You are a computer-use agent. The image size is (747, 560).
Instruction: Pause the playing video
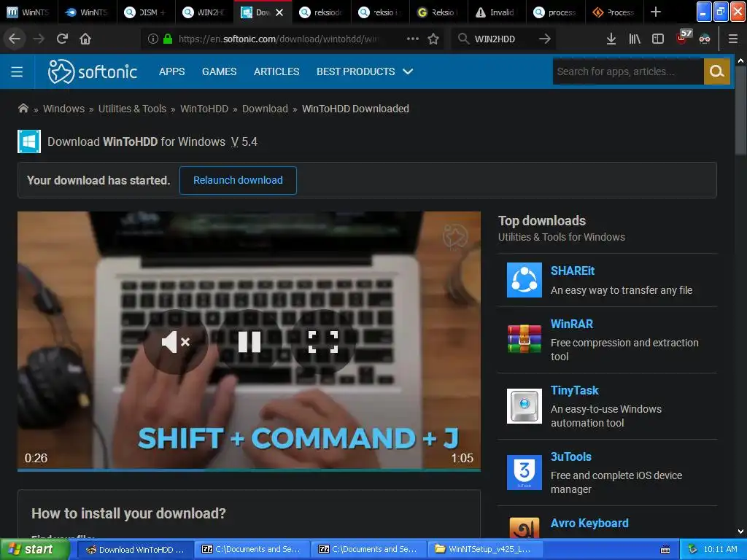pos(249,342)
